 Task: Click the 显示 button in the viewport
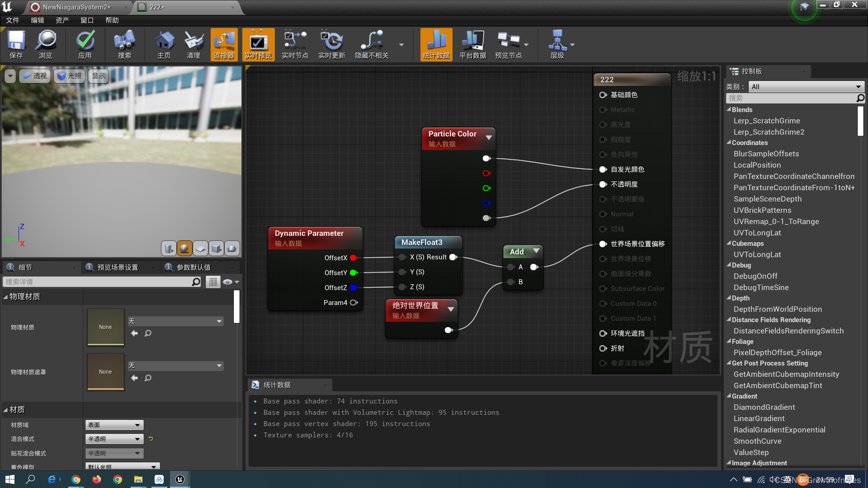(x=98, y=75)
